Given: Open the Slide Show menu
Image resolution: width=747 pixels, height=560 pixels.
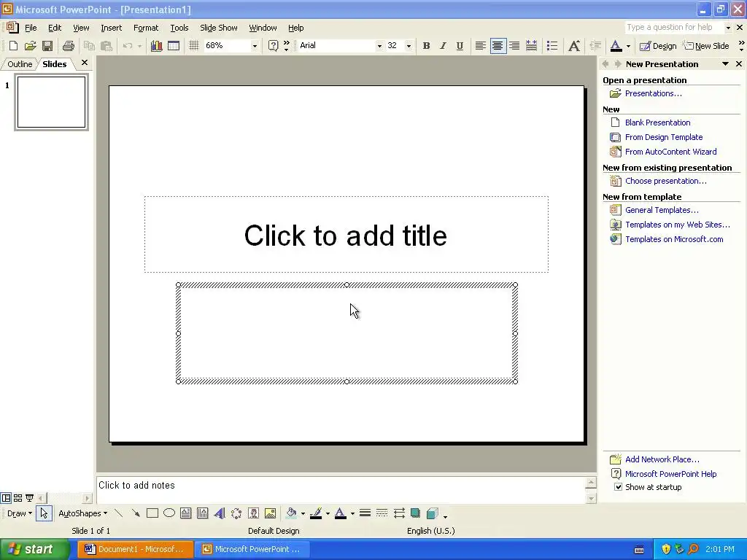Looking at the screenshot, I should pos(219,28).
